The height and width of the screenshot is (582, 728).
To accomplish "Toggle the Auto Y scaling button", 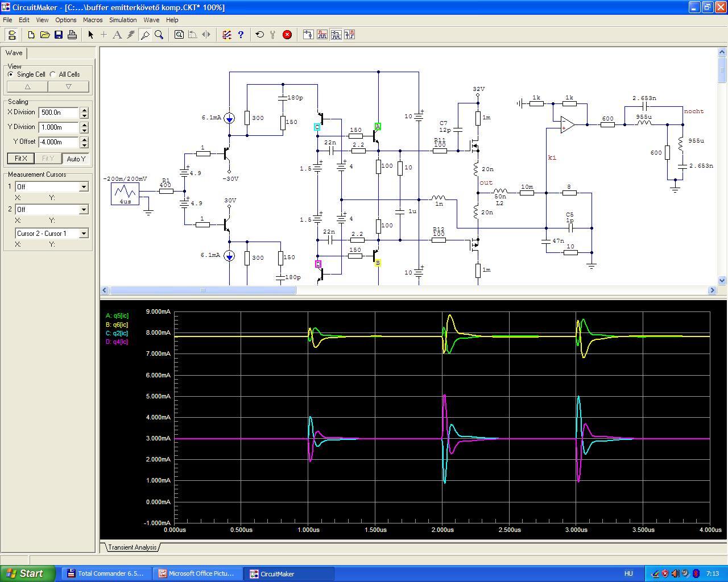I will 76,159.
